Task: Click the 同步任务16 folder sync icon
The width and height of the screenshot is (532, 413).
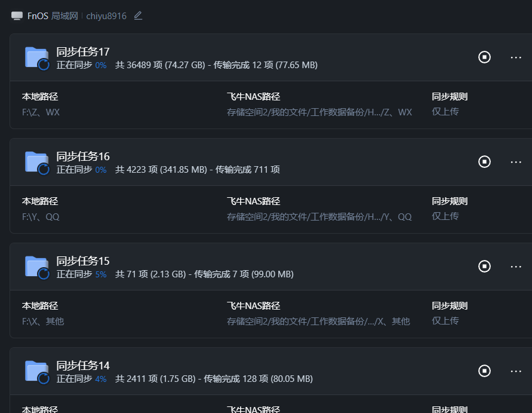Action: pos(37,163)
